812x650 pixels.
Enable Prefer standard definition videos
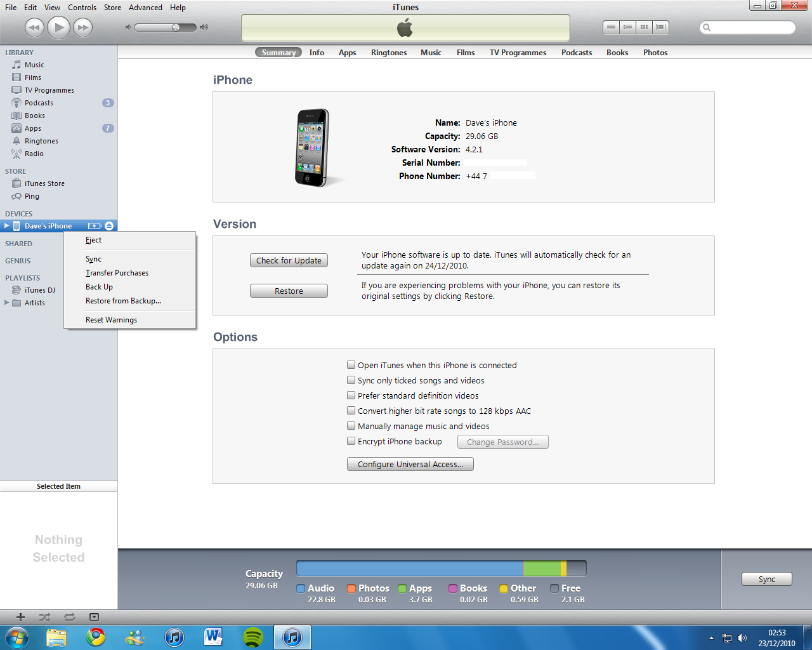pyautogui.click(x=351, y=395)
